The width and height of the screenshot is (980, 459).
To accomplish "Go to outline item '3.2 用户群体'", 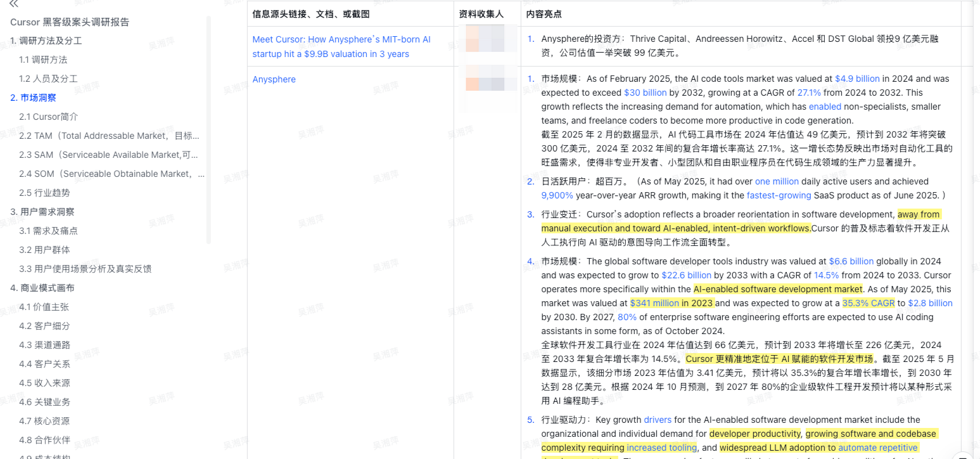I will tap(44, 250).
